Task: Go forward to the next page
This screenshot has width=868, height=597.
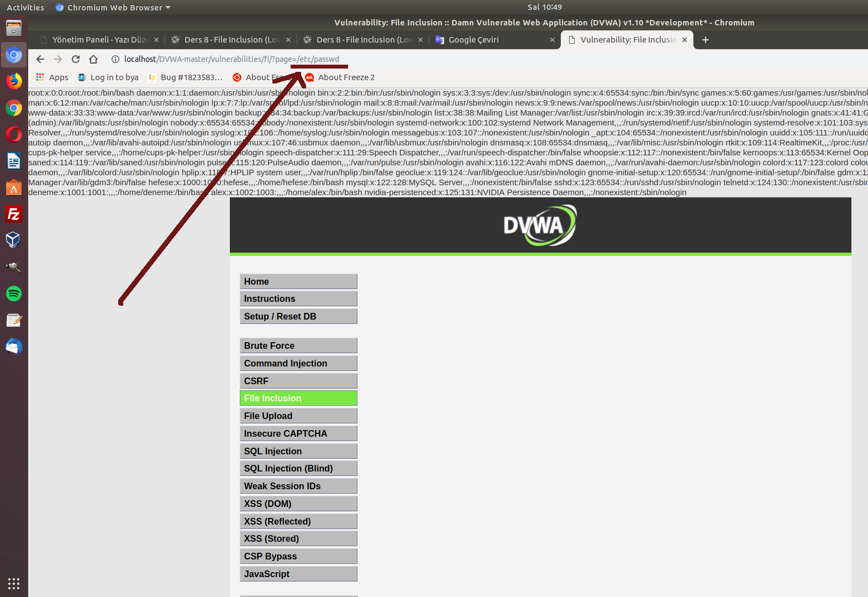Action: pyautogui.click(x=58, y=59)
